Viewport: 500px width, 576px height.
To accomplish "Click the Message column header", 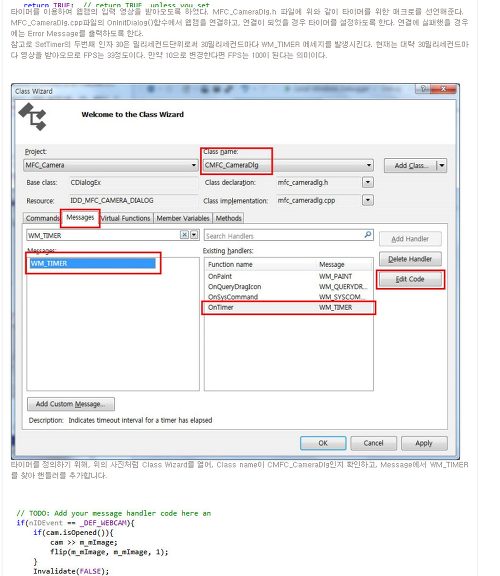I will click(x=343, y=264).
